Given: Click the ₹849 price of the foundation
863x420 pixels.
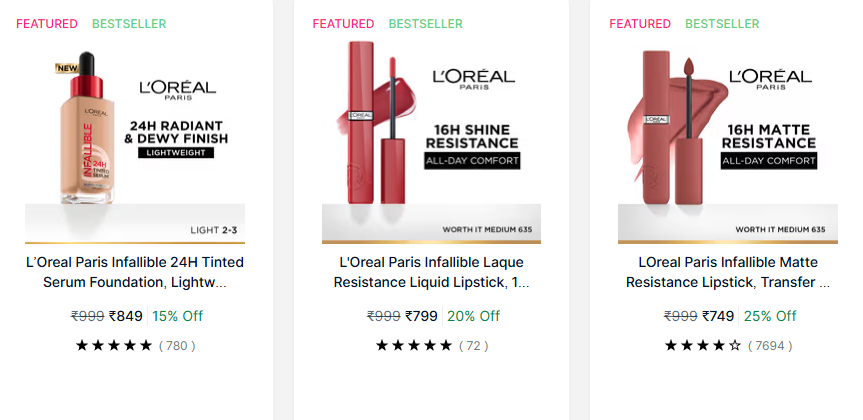Looking at the screenshot, I should point(126,316).
